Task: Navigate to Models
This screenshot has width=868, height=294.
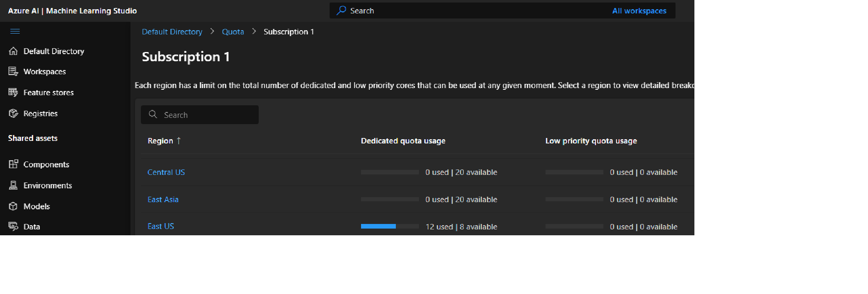Action: (36, 206)
